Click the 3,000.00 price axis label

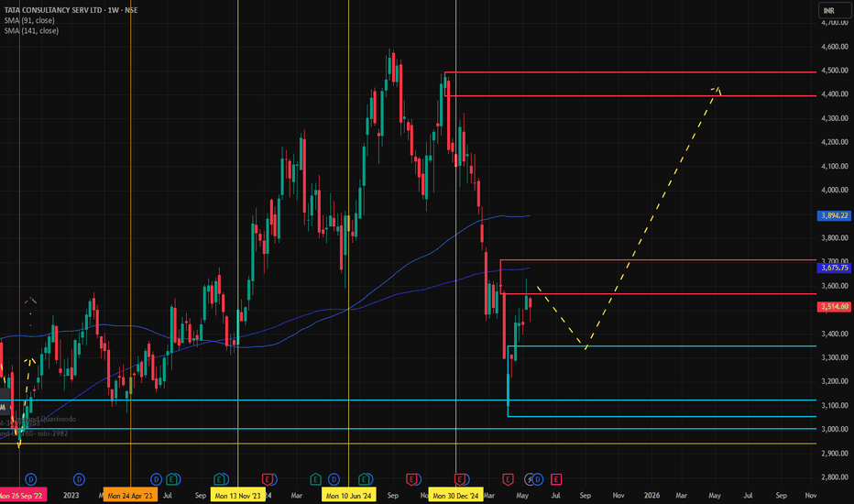835,430
